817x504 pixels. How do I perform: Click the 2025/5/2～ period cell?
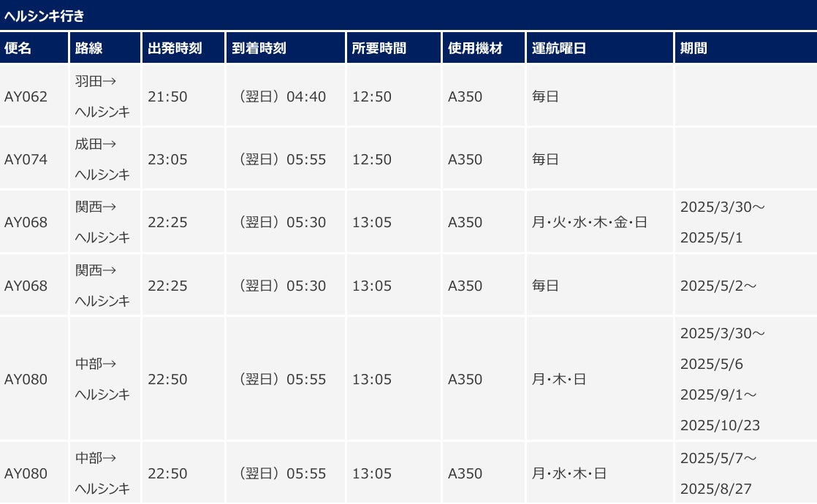click(x=718, y=286)
